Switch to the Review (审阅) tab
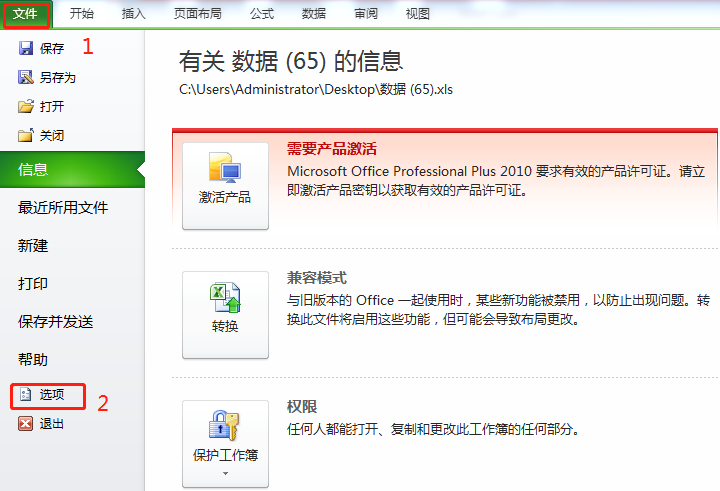The height and width of the screenshot is (491, 720). click(366, 14)
